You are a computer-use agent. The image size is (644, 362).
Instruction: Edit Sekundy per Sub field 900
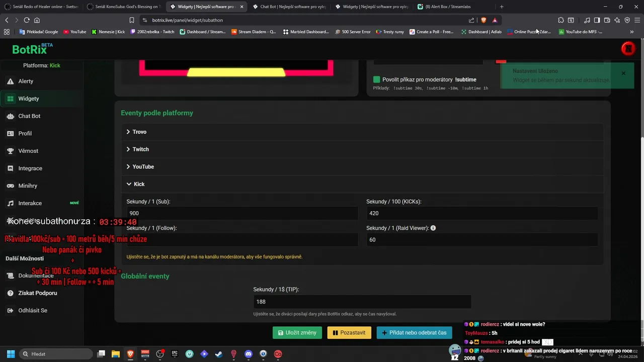tap(242, 213)
